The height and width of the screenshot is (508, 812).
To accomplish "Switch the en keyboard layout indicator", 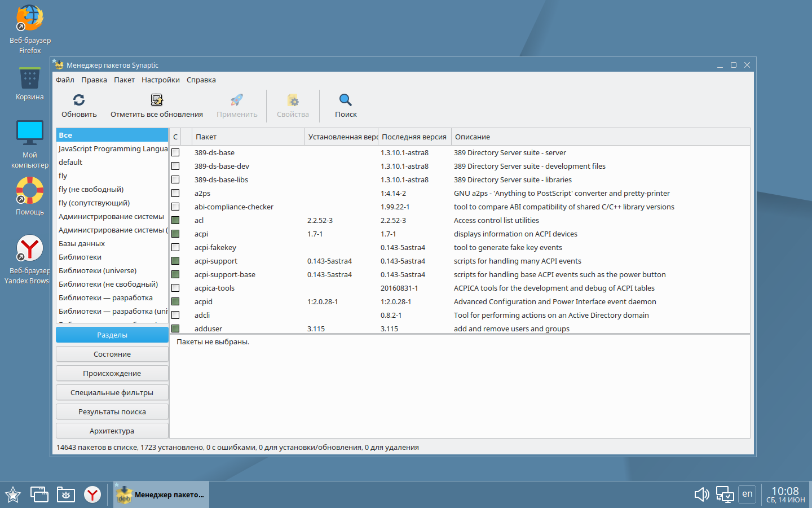I will [x=747, y=494].
